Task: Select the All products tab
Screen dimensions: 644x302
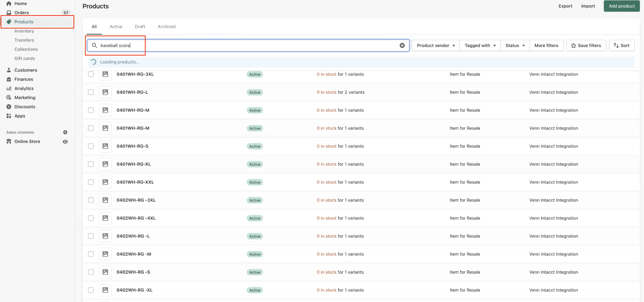Action: point(94,26)
